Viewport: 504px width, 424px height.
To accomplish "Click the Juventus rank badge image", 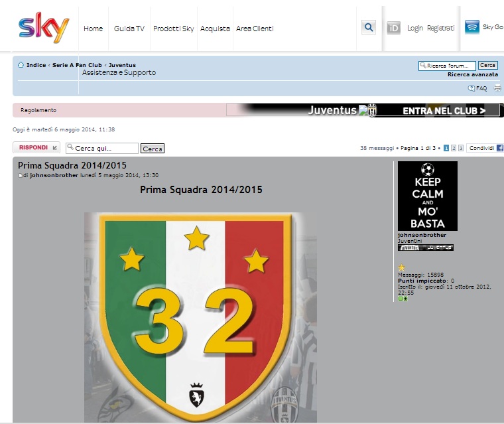I will (x=426, y=247).
